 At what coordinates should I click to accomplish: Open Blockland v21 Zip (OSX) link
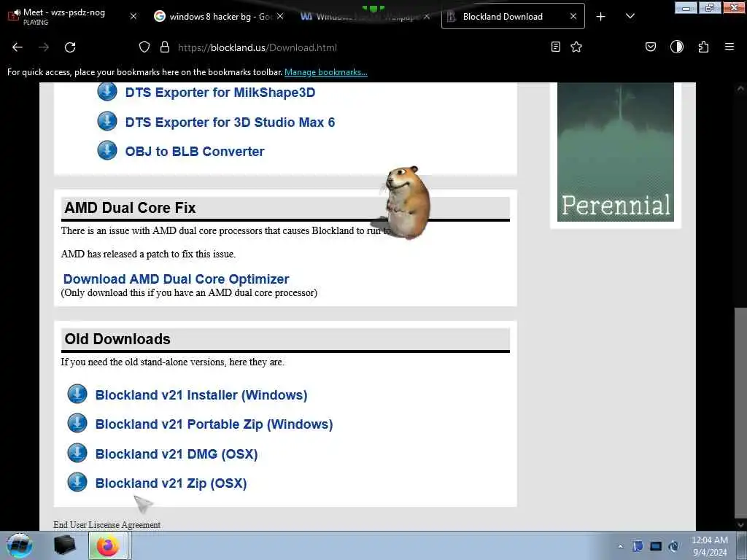pos(171,483)
